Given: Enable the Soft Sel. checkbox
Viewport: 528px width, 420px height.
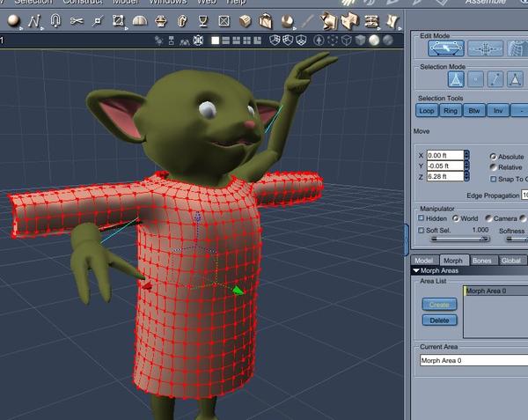Looking at the screenshot, I should [421, 230].
